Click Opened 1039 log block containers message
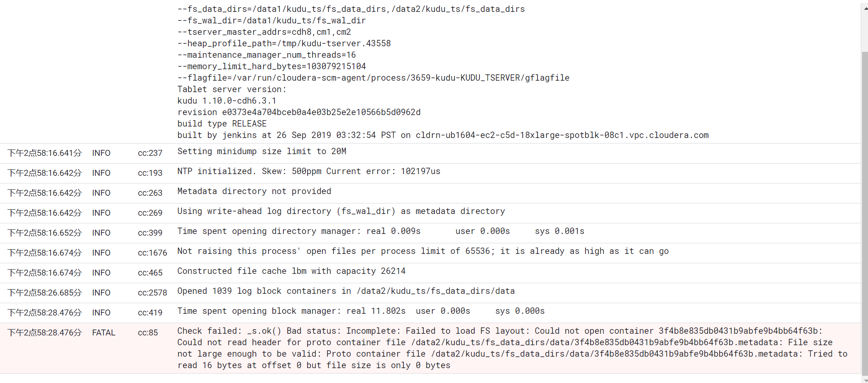The height and width of the screenshot is (383, 868). coord(346,291)
